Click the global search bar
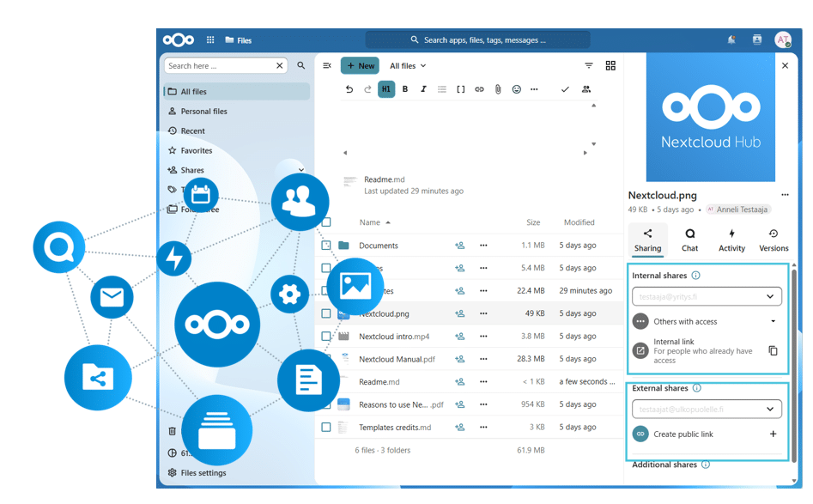 tap(477, 40)
